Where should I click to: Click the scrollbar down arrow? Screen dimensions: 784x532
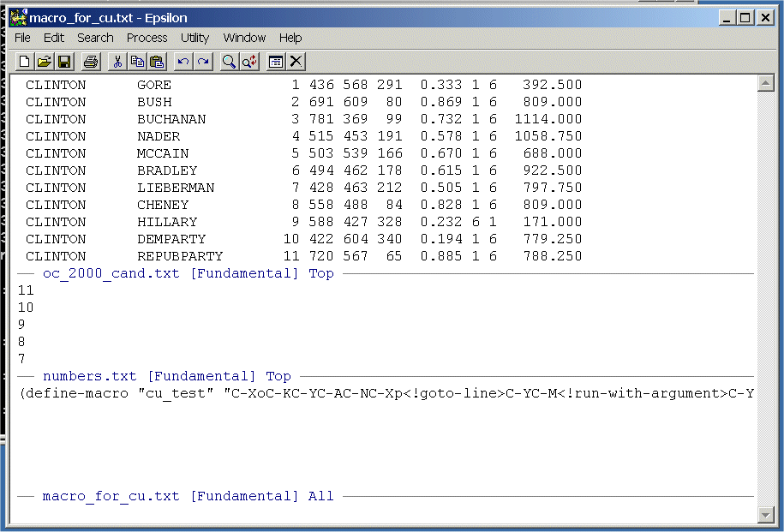766,514
